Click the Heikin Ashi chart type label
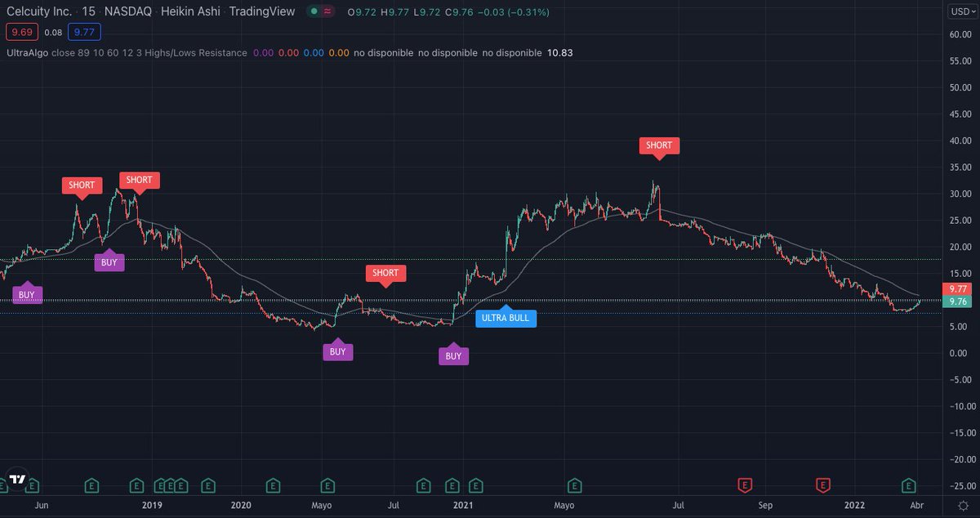The height and width of the screenshot is (518, 980). pyautogui.click(x=190, y=12)
